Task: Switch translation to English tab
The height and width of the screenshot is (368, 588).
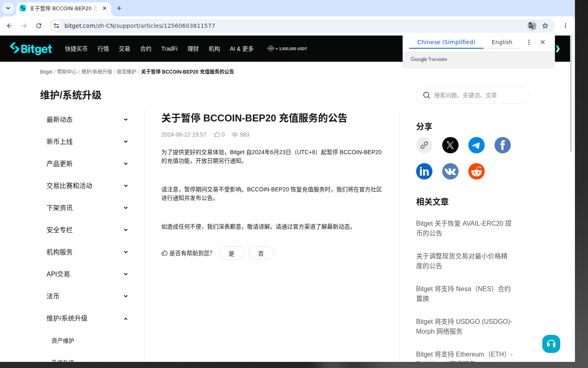Action: (502, 42)
